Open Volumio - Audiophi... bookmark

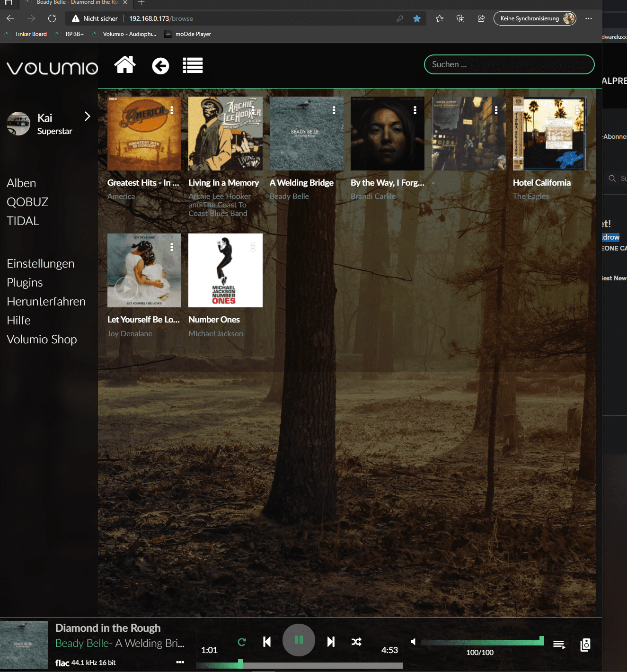tap(124, 34)
